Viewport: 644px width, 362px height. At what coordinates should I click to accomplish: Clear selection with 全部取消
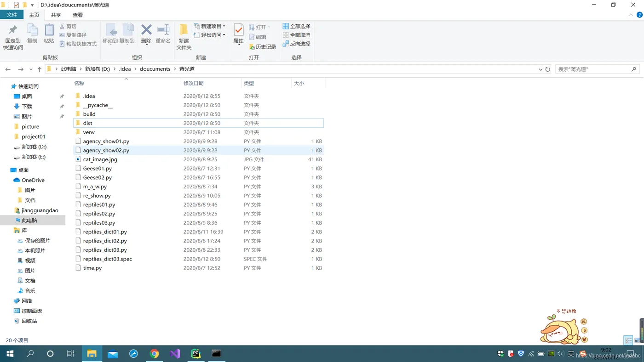(297, 35)
